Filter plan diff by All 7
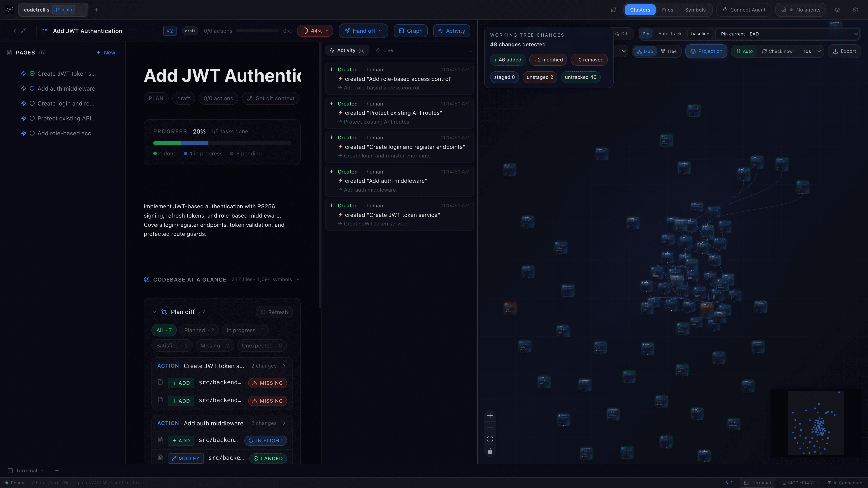 click(164, 330)
